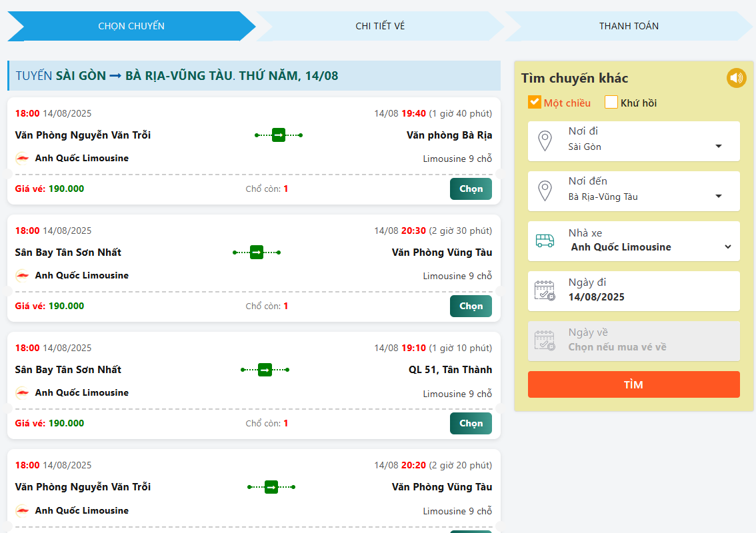Click the destination location pin icon

(545, 191)
